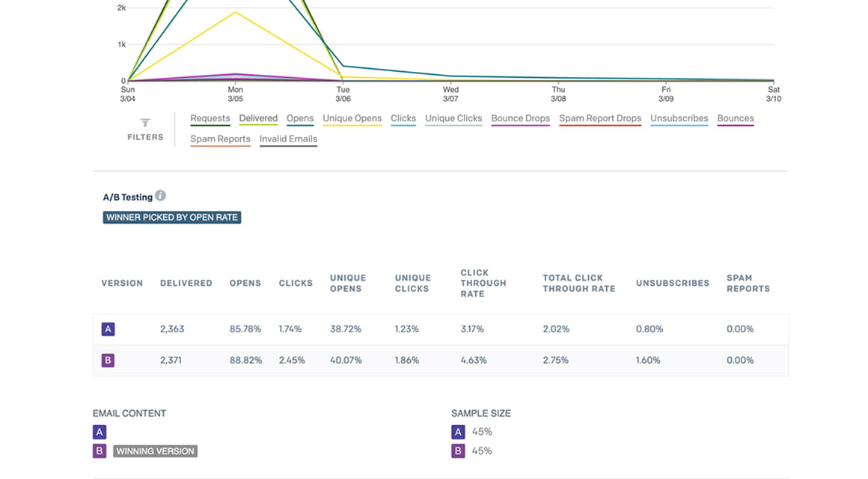
Task: Toggle the Bounce Drops legend item
Action: coord(520,119)
